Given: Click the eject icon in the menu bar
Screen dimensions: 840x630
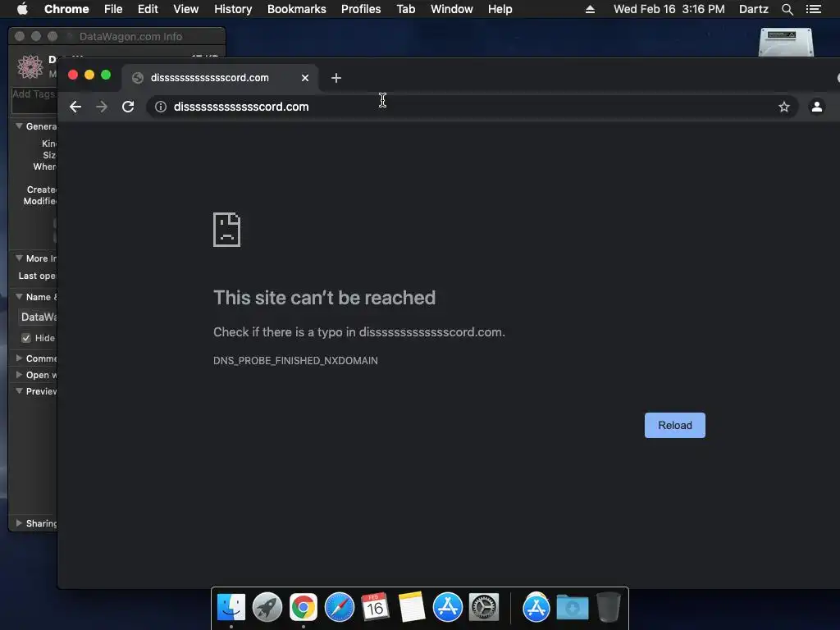Looking at the screenshot, I should [590, 9].
